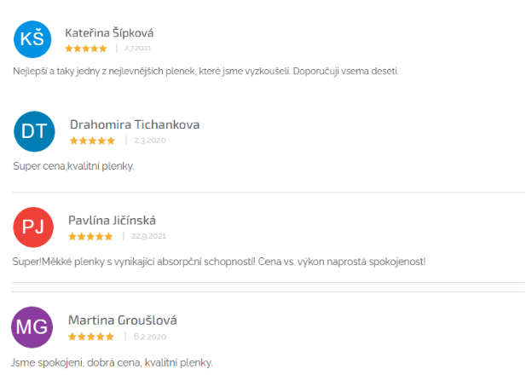
Task: Select the name Pavlína Jičínská
Action: tap(112, 221)
